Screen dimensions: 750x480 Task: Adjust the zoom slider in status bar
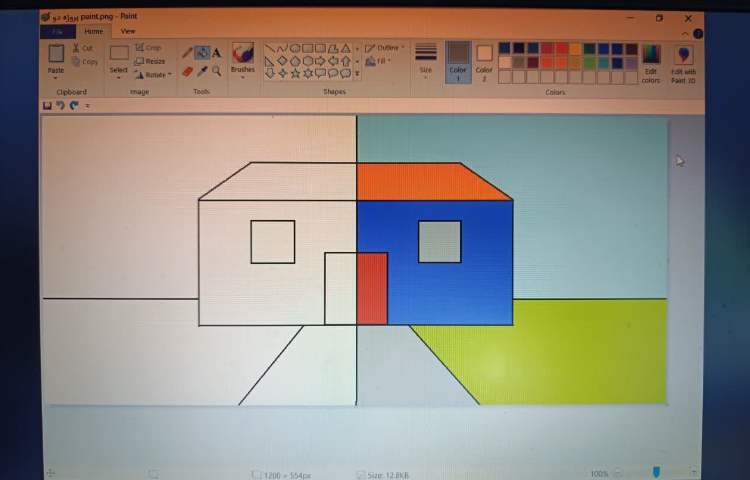click(x=657, y=473)
